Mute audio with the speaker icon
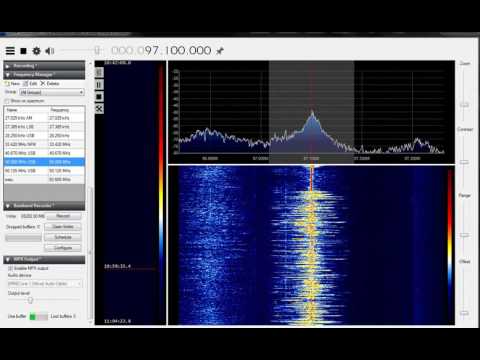This screenshot has height=360, width=480. (x=50, y=51)
